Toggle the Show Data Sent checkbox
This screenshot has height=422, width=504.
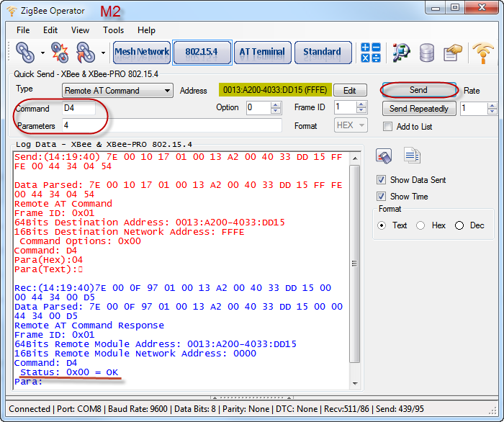click(381, 180)
